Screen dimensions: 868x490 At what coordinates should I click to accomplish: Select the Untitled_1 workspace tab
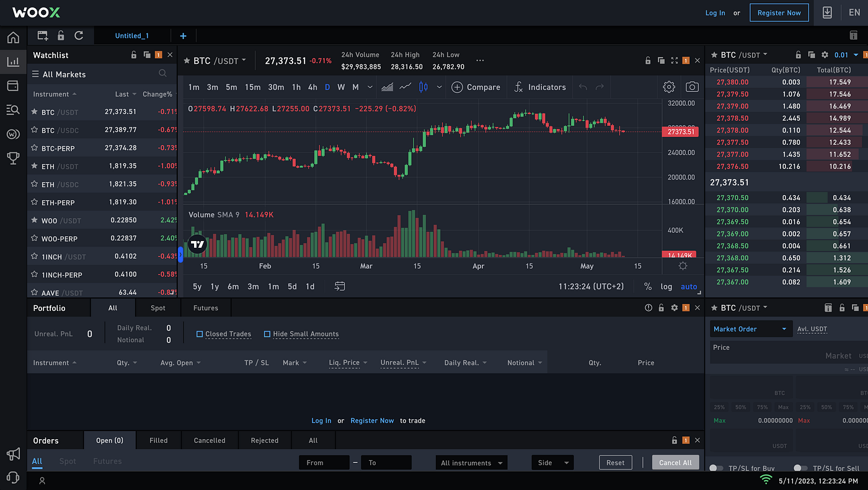pos(132,36)
